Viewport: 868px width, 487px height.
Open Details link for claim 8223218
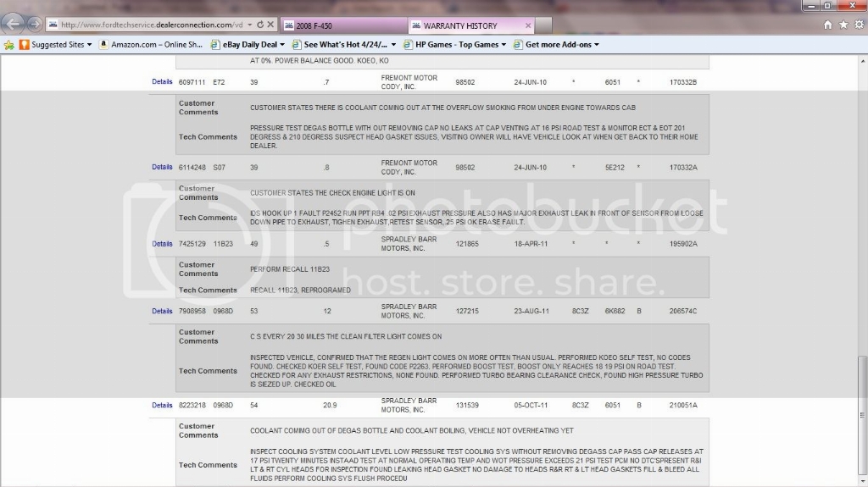(x=162, y=405)
